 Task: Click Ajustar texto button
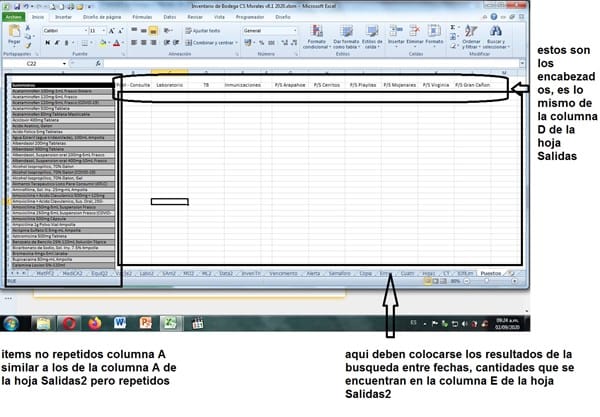[x=203, y=31]
